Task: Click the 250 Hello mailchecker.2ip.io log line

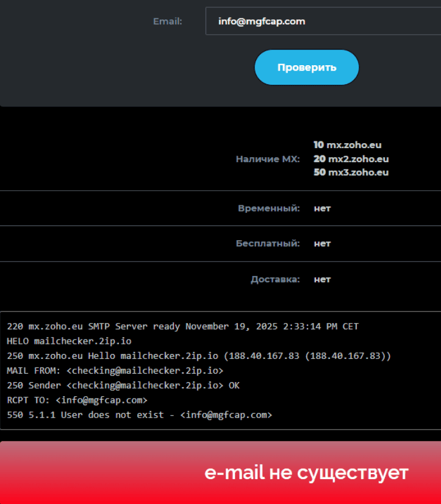Action: [198, 356]
